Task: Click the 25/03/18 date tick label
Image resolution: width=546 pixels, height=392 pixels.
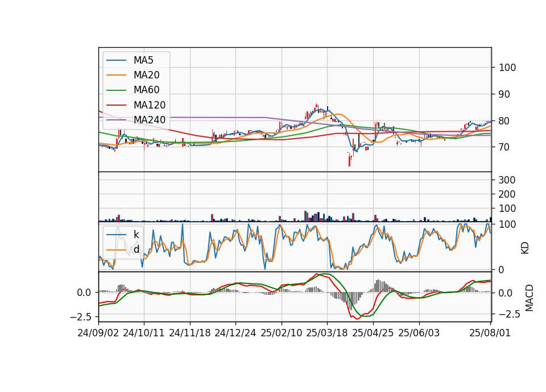Action: pos(327,333)
